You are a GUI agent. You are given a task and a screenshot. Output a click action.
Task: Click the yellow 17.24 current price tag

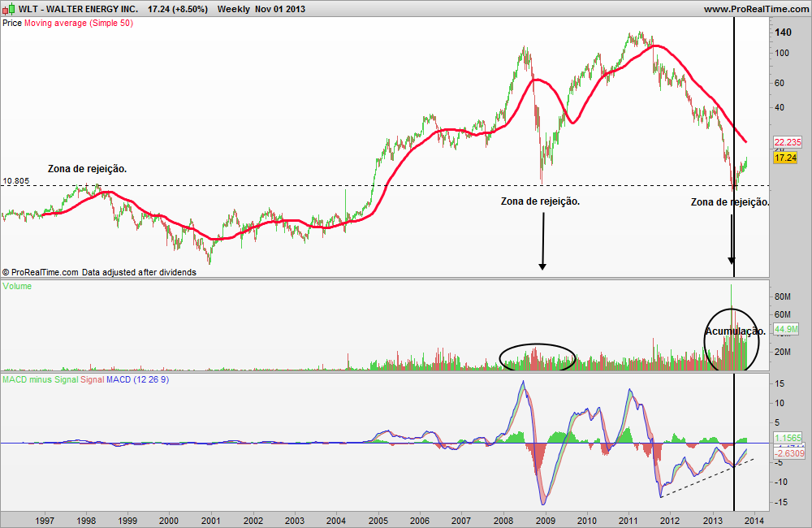(785, 158)
